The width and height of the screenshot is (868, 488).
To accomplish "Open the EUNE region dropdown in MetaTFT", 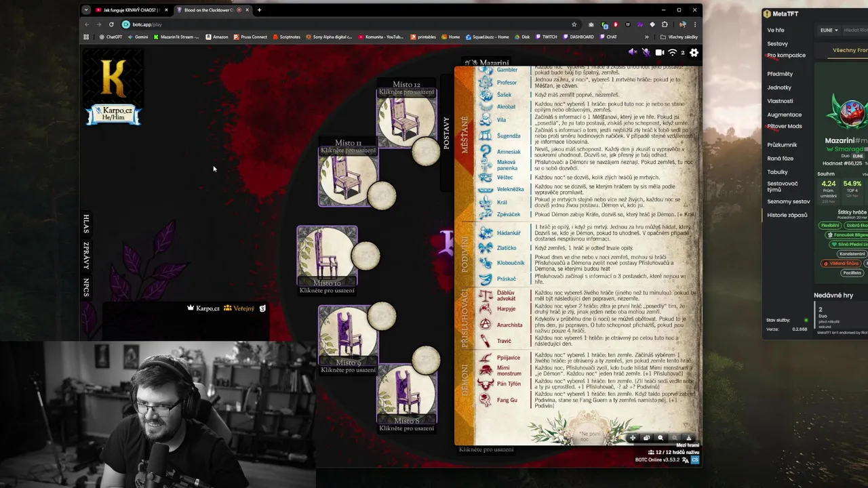I will pos(829,30).
